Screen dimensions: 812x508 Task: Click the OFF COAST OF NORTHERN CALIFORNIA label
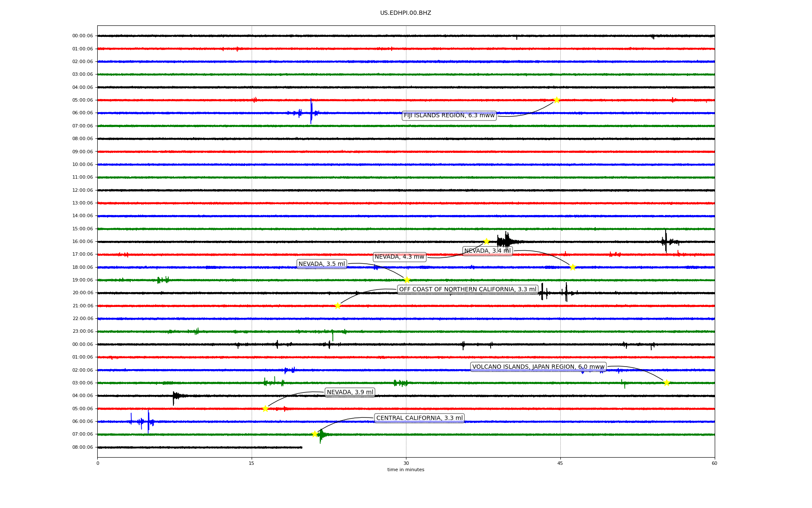coord(468,290)
